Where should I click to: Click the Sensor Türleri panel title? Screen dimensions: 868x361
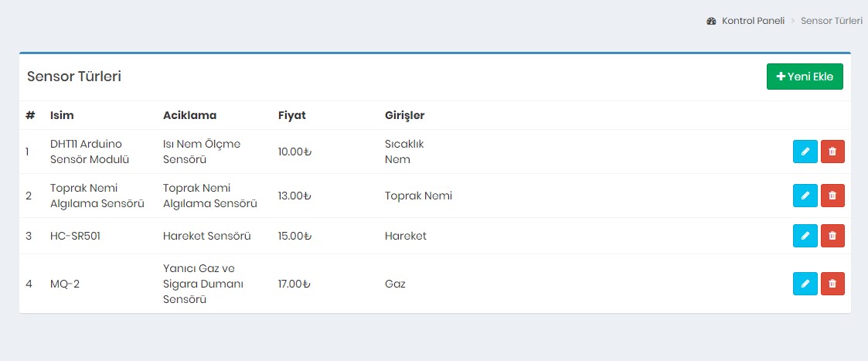[74, 77]
